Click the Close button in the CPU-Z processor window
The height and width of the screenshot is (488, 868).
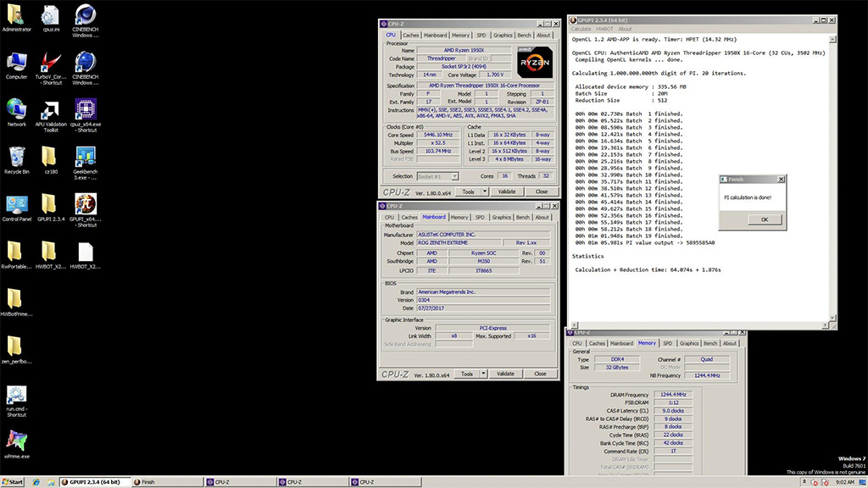point(542,192)
